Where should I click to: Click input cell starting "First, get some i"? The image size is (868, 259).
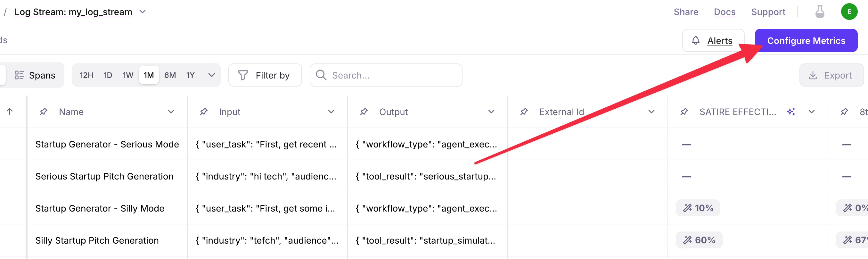[267, 208]
